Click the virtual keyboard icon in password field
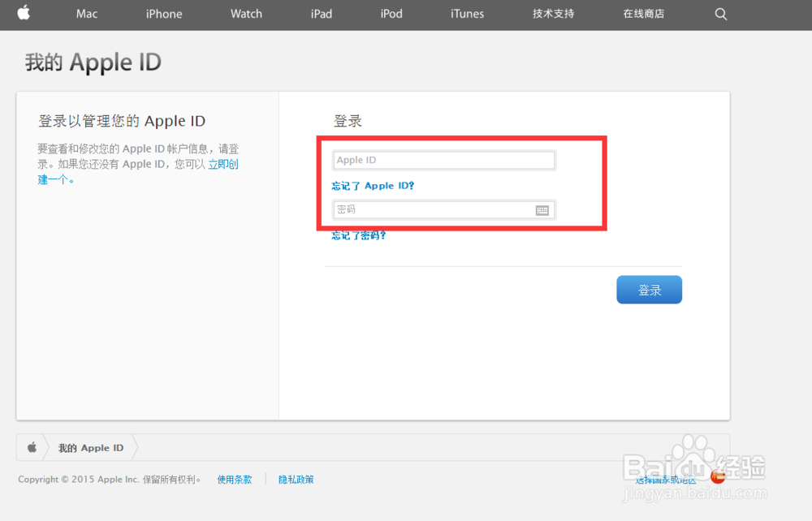The height and width of the screenshot is (521, 812). pos(542,210)
